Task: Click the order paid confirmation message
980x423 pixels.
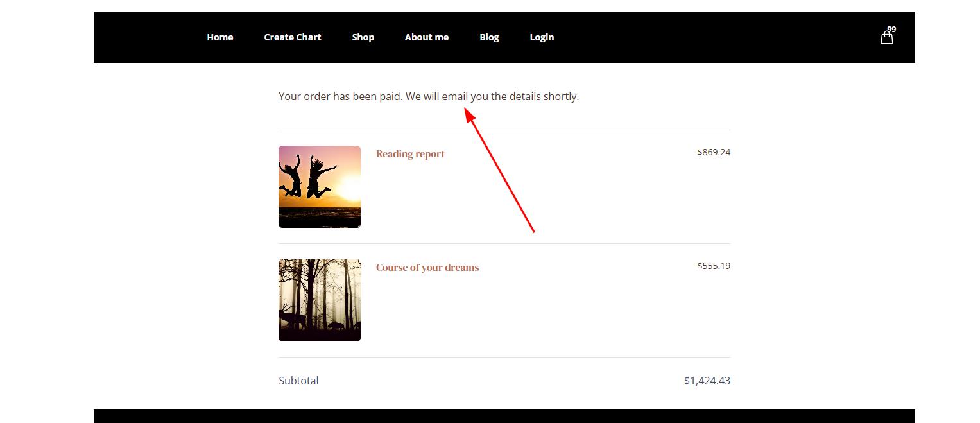Action: [428, 96]
